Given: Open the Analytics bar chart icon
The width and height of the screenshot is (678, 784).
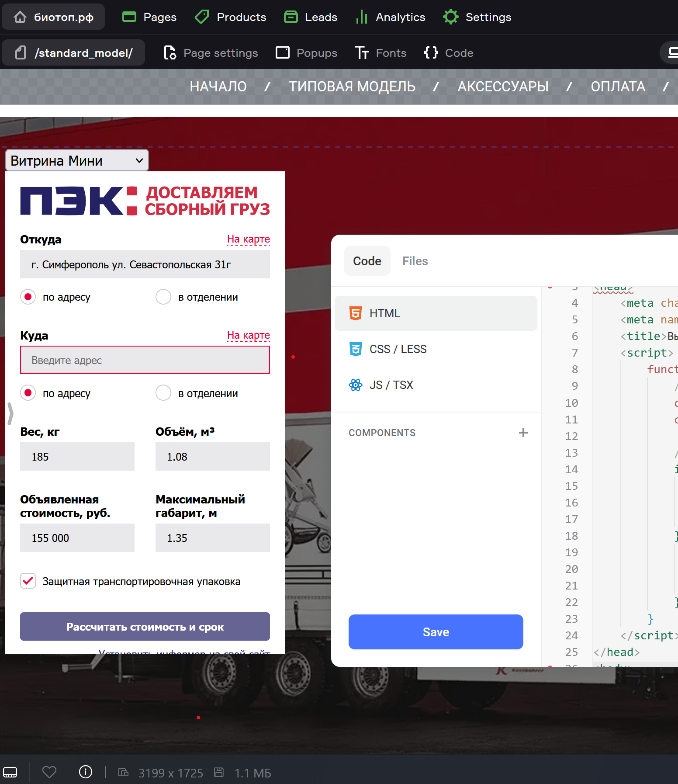Looking at the screenshot, I should tap(361, 17).
